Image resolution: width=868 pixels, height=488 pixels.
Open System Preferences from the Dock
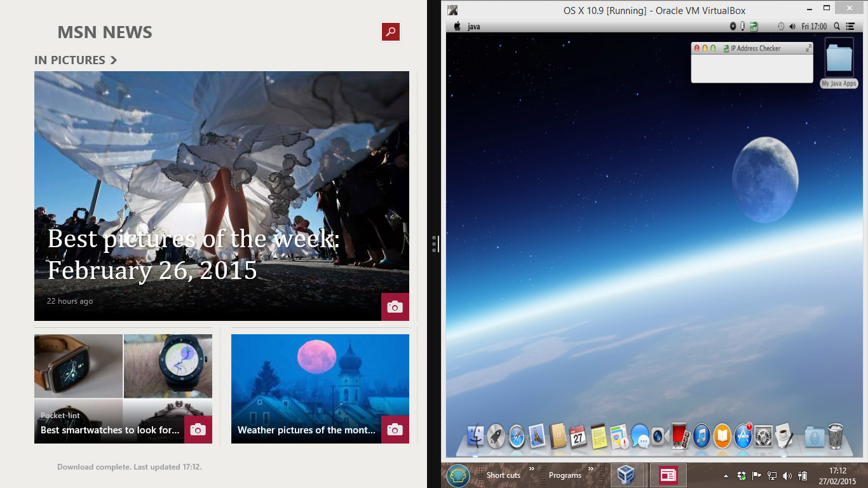point(763,437)
